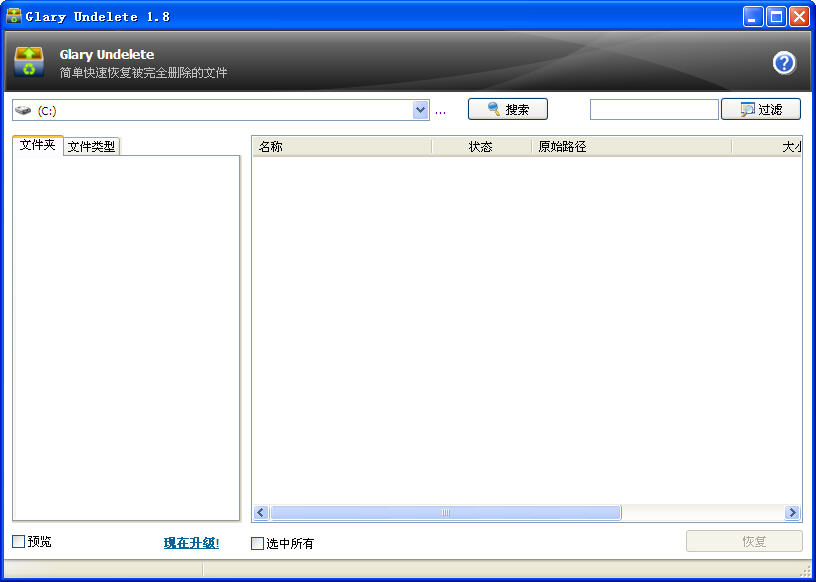Open help with the blue question mark icon
The width and height of the screenshot is (816, 582).
pos(784,63)
